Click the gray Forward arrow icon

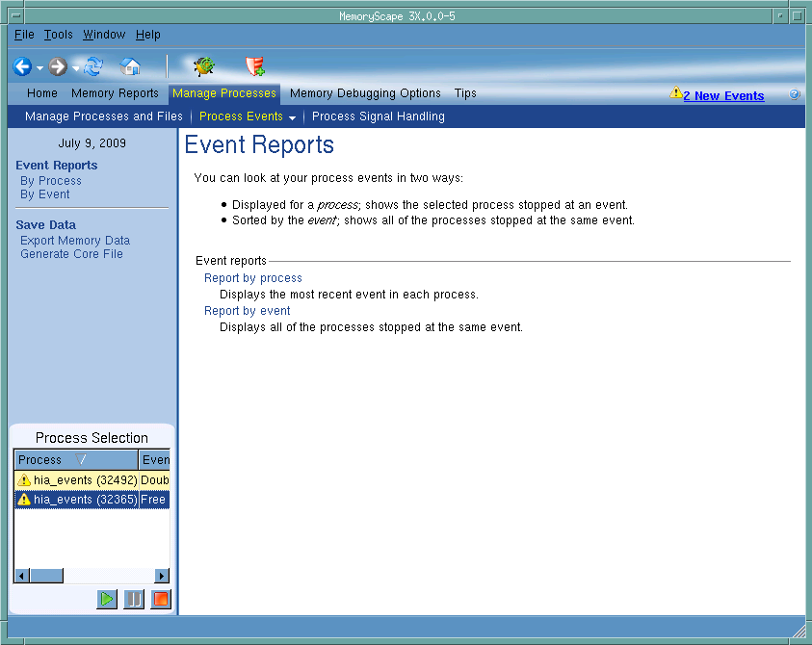58,67
